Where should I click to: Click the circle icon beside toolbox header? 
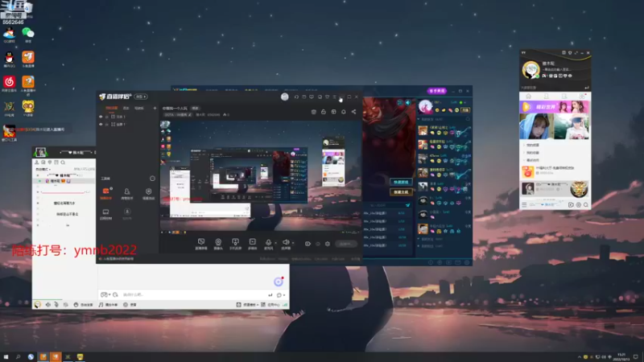pyautogui.click(x=152, y=179)
